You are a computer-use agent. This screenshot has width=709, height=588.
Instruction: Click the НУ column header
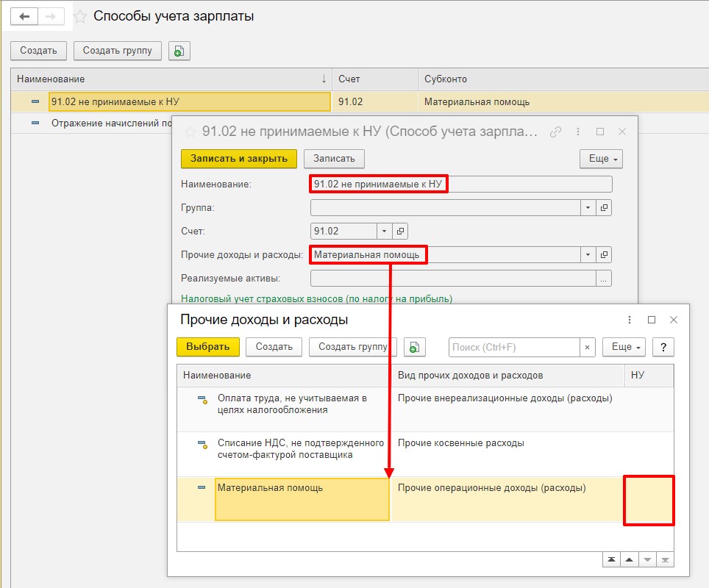649,375
